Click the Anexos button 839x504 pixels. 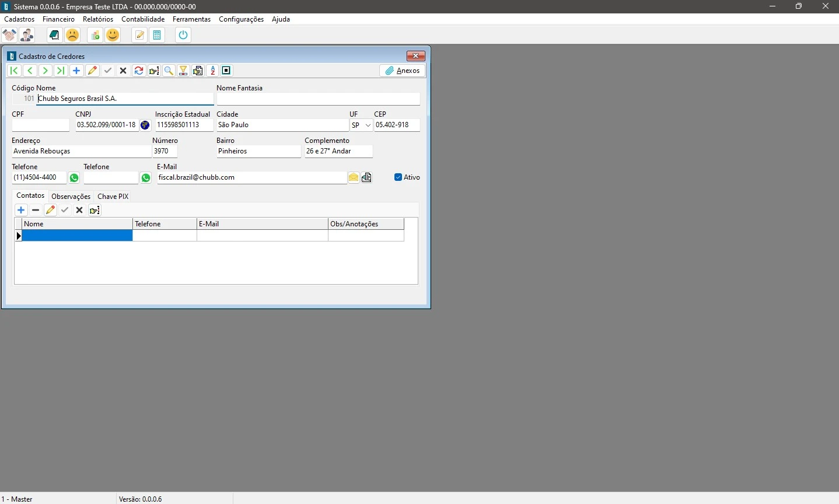click(403, 71)
